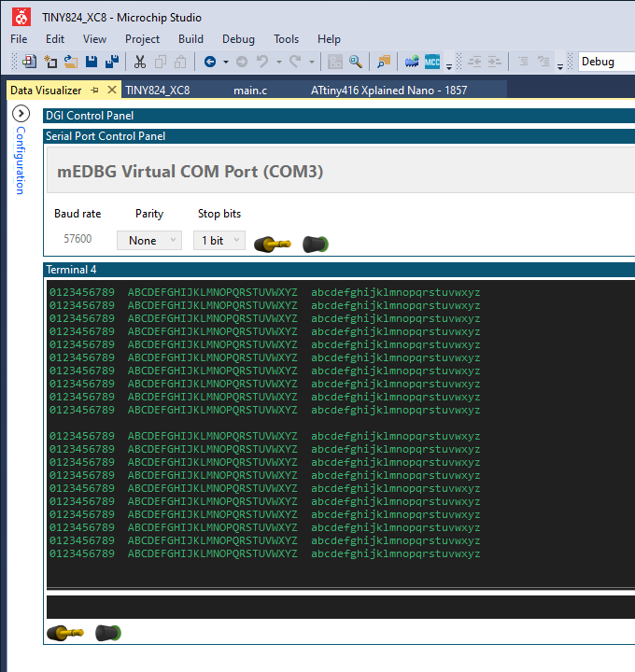The image size is (635, 672).
Task: Open the Debug menu
Action: (238, 39)
